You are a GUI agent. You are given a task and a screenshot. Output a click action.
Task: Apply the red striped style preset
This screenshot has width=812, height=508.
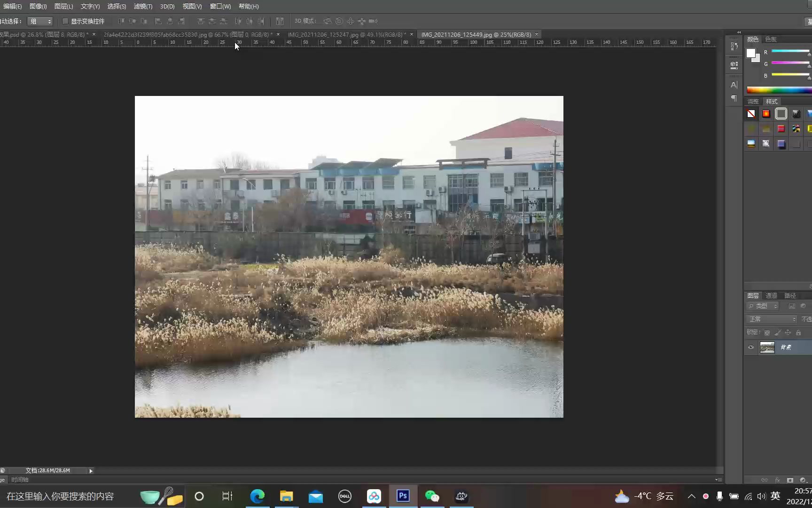pos(781,129)
